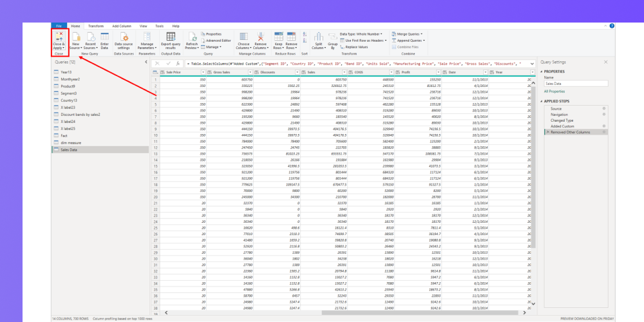The height and width of the screenshot is (322, 644).
Task: Switch to the Transform tab
Action: (96, 26)
